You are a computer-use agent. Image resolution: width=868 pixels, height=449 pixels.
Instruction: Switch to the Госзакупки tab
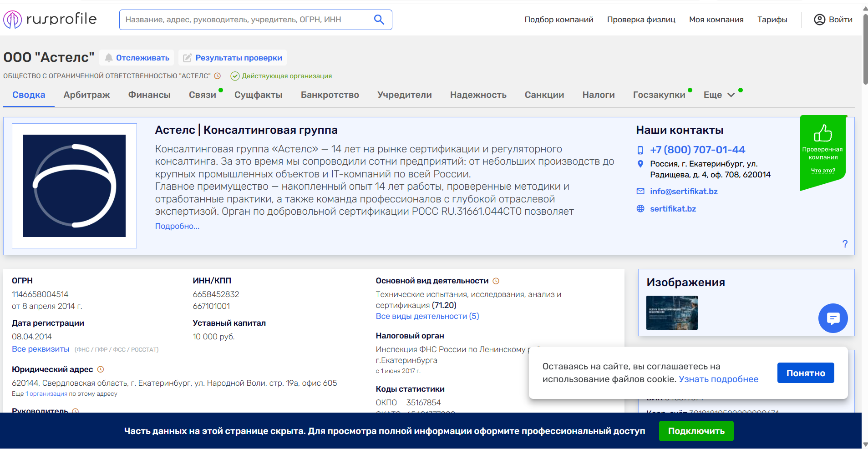click(x=659, y=95)
